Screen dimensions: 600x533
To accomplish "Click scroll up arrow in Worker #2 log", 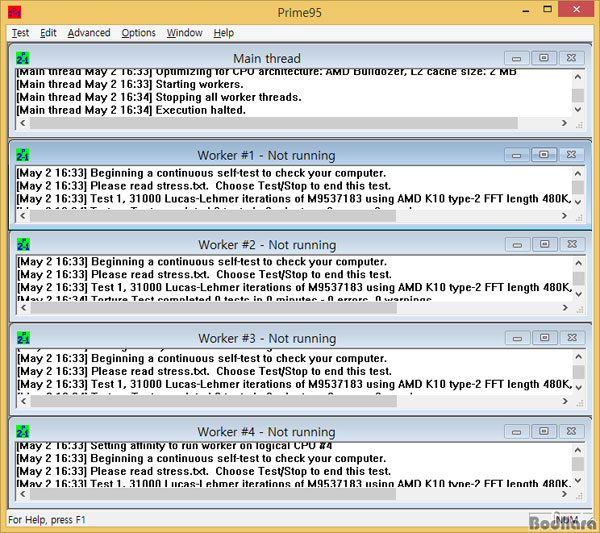I will click(579, 263).
